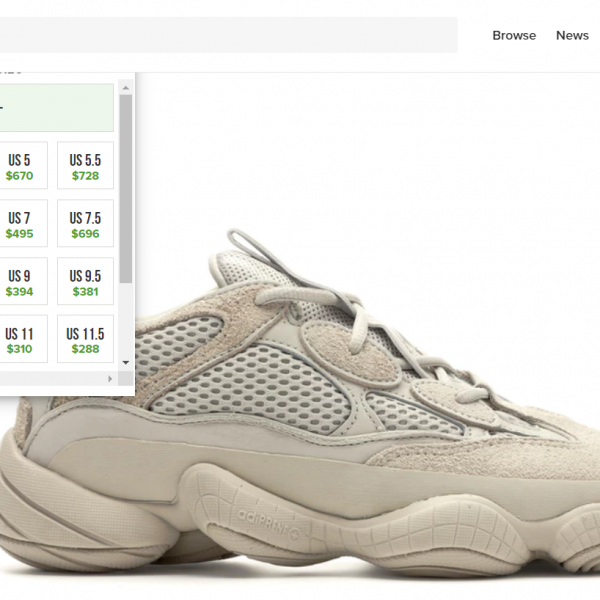Click the green highlighted option atop size list

[56, 108]
